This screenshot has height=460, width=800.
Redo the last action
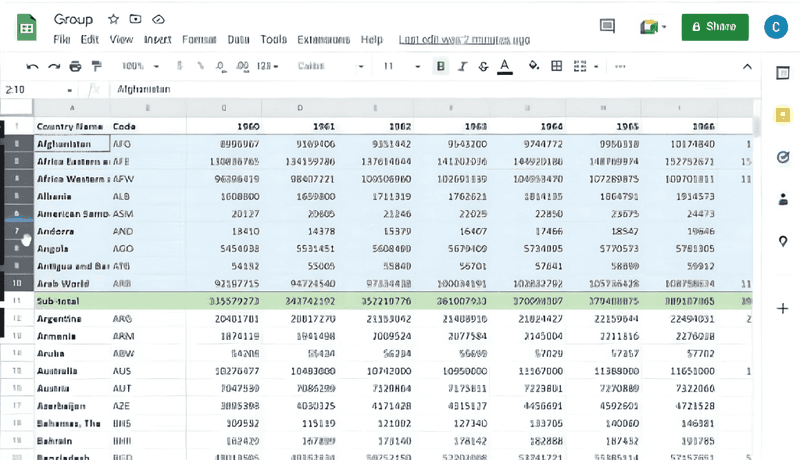pyautogui.click(x=54, y=66)
